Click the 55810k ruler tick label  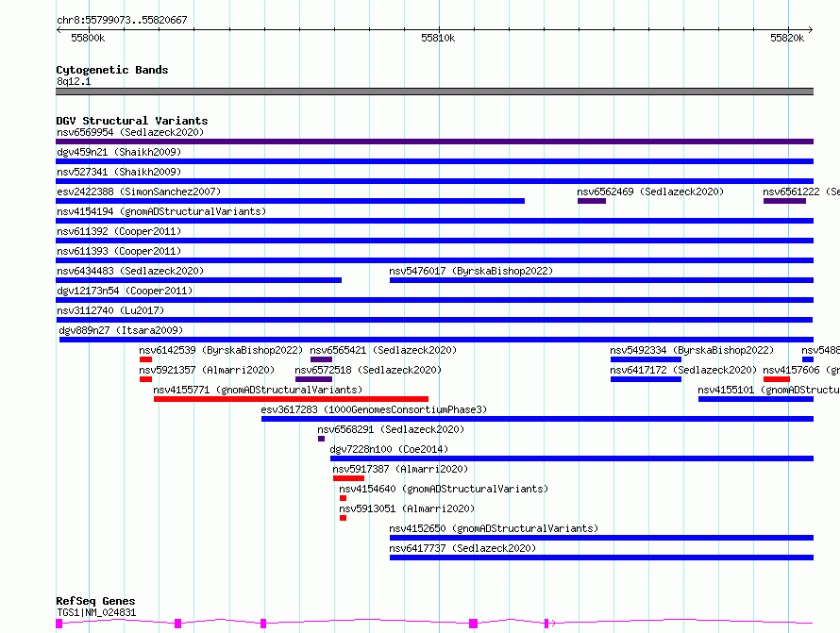click(438, 38)
